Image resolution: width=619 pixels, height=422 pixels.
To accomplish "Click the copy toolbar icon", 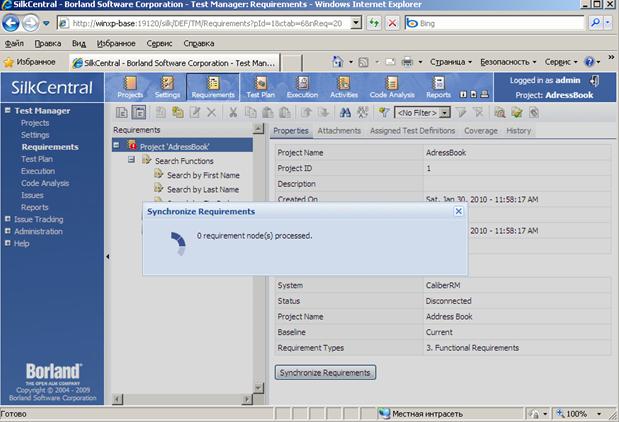I will pos(250,113).
